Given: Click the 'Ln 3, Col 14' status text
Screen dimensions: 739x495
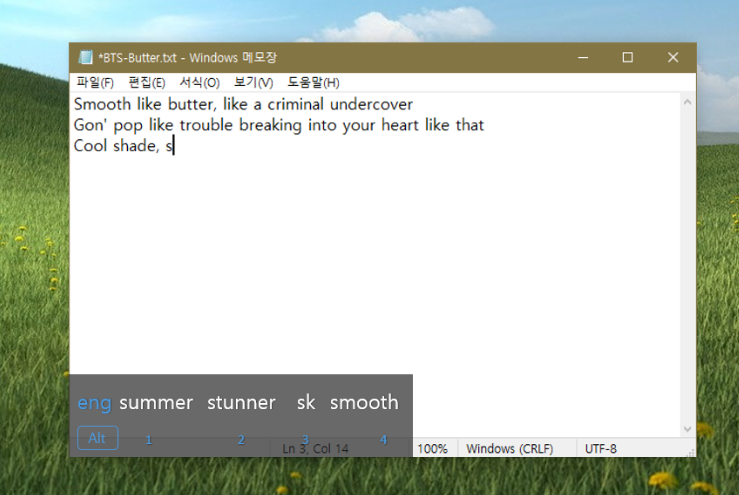Looking at the screenshot, I should coord(315,449).
